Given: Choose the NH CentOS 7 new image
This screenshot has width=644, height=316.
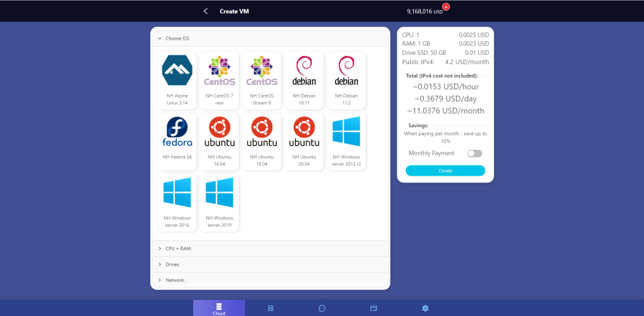Looking at the screenshot, I should click(x=219, y=80).
